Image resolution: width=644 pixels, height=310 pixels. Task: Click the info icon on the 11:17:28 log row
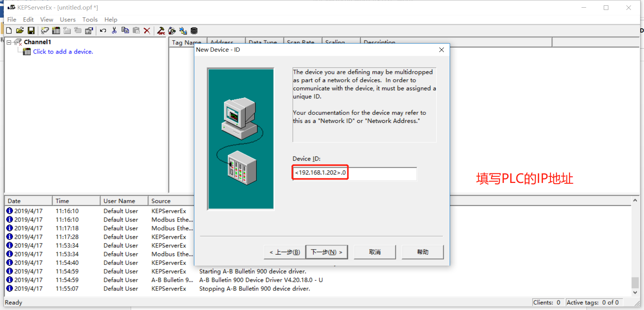tap(10, 237)
